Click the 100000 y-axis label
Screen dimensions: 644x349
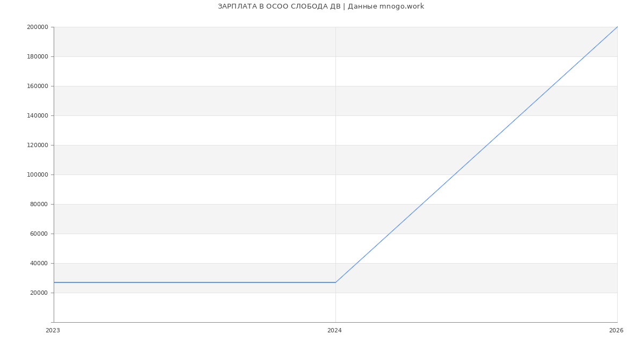[x=38, y=175]
